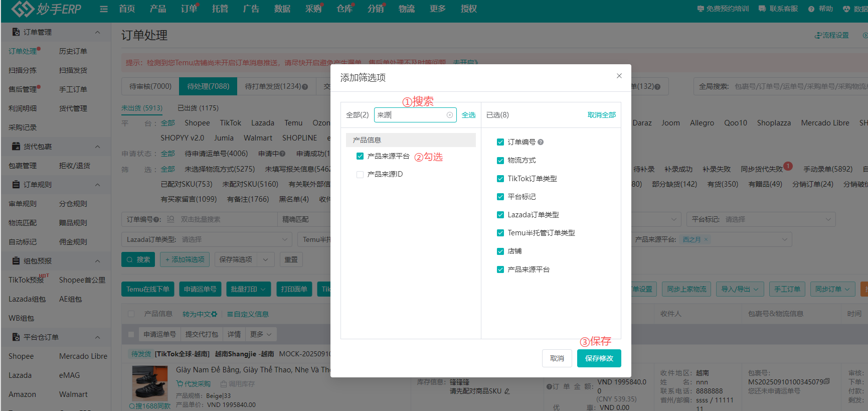The width and height of the screenshot is (868, 411).
Task: Click the 订单规则 section icon in sidebar
Action: coord(16,185)
